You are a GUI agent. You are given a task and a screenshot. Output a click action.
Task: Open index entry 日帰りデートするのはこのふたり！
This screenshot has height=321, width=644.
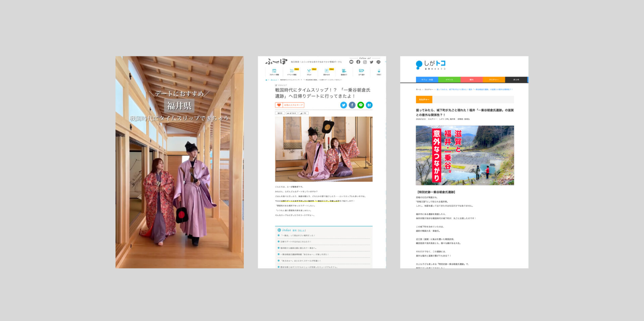(296, 242)
